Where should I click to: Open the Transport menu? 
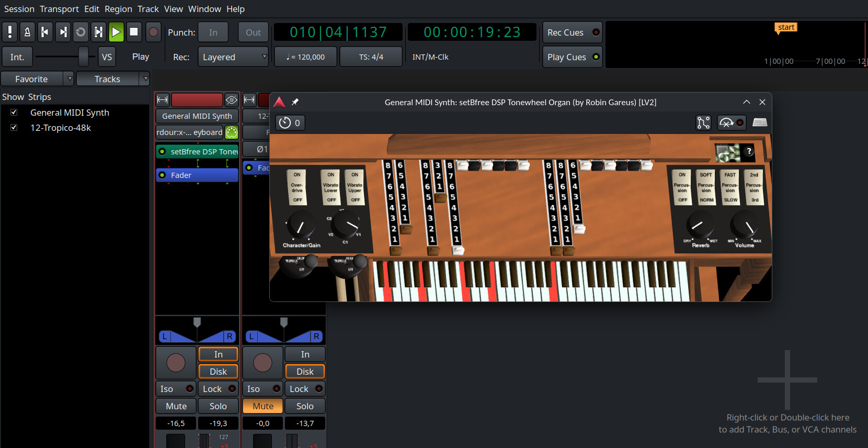point(59,9)
